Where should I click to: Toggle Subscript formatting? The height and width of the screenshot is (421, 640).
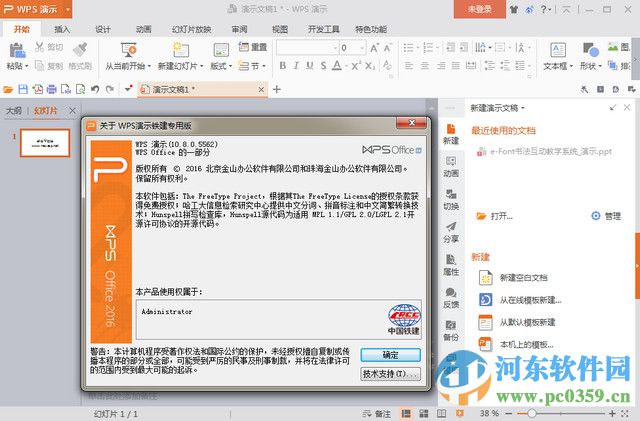point(370,65)
